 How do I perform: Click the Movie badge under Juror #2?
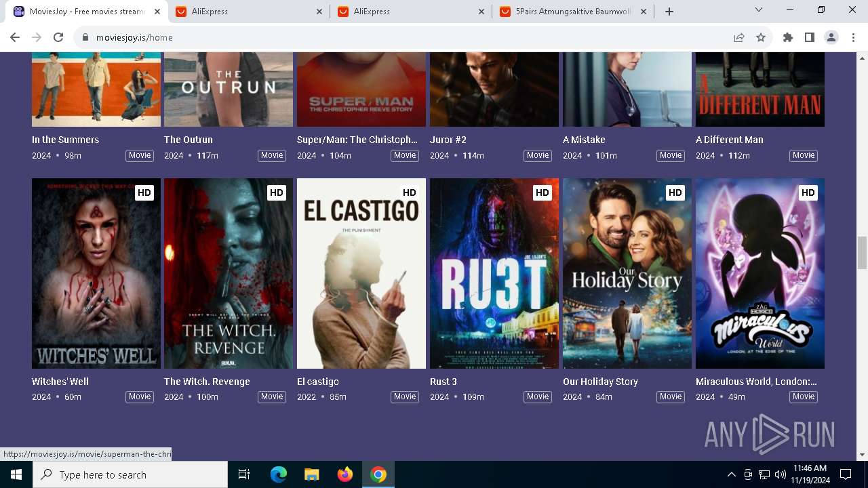538,155
